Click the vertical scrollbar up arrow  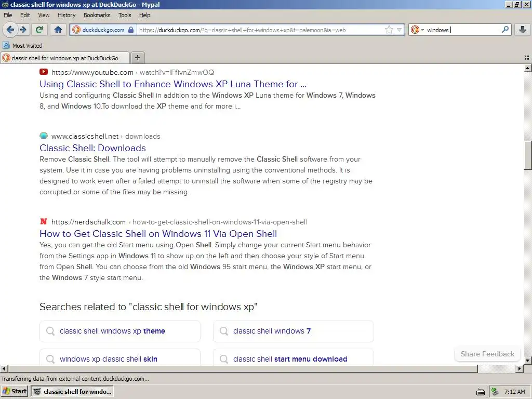[528, 68]
